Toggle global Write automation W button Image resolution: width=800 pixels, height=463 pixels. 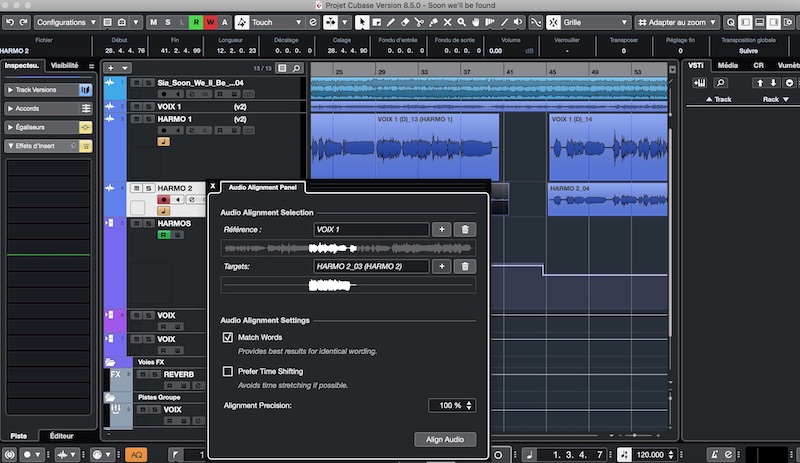[x=210, y=22]
